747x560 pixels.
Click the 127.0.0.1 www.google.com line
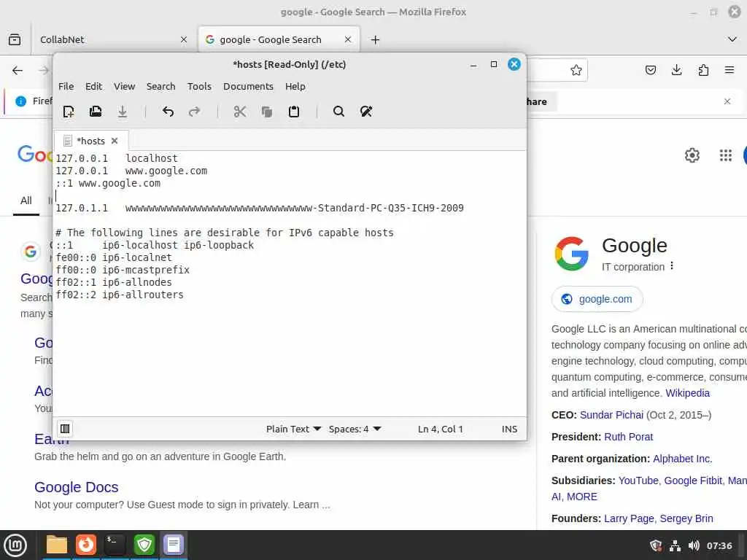click(x=131, y=171)
